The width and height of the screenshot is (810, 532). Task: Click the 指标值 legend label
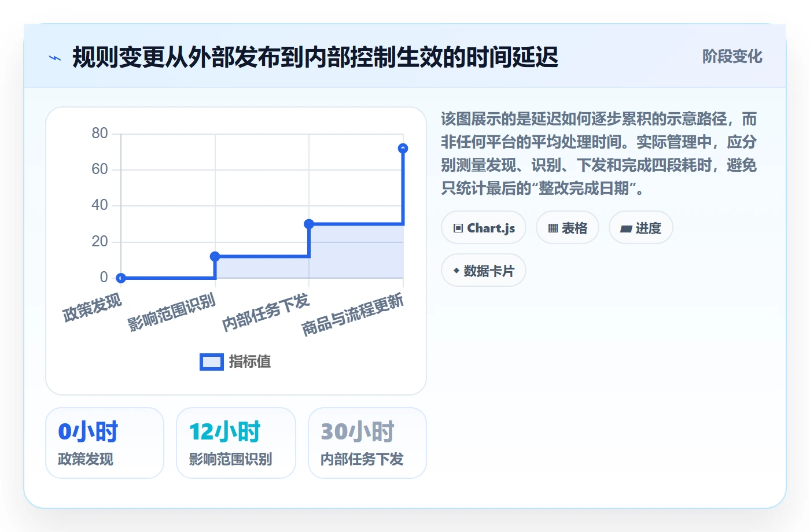(x=250, y=362)
